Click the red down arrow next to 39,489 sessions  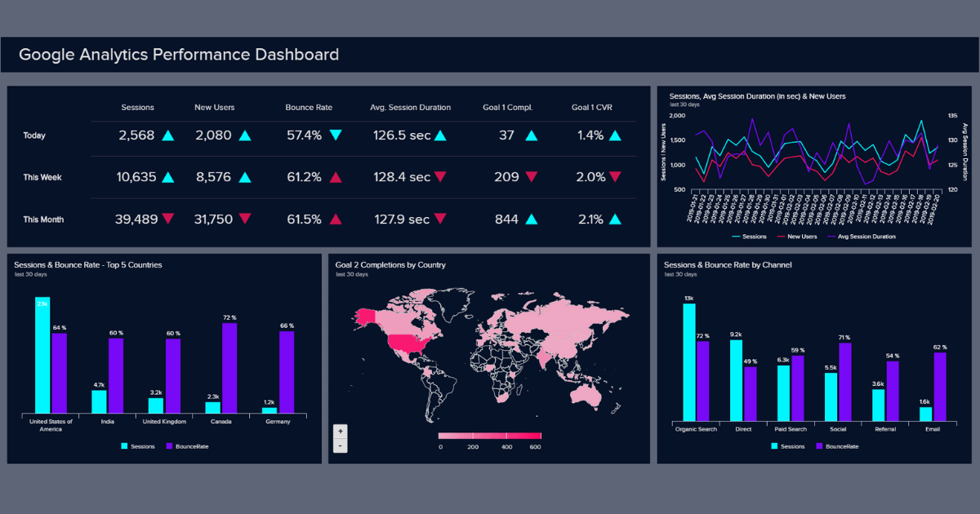[x=167, y=219]
